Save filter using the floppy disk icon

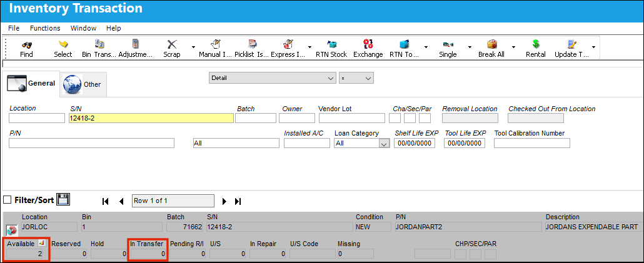(x=63, y=200)
